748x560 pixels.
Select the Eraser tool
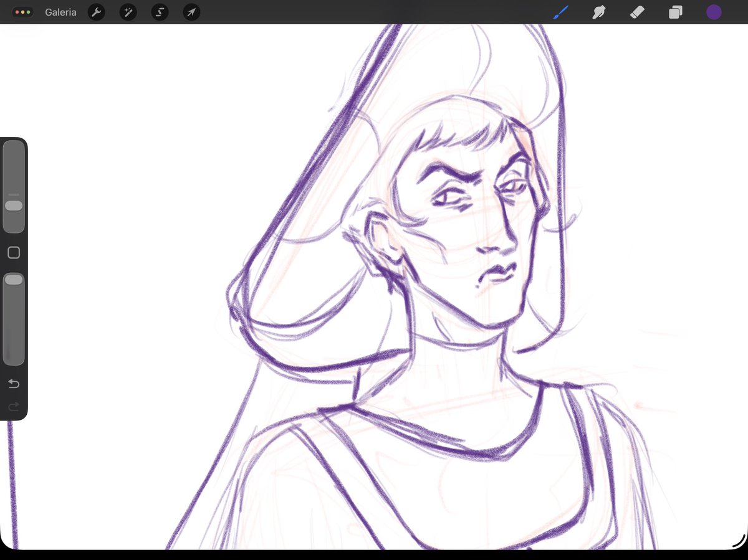(637, 12)
